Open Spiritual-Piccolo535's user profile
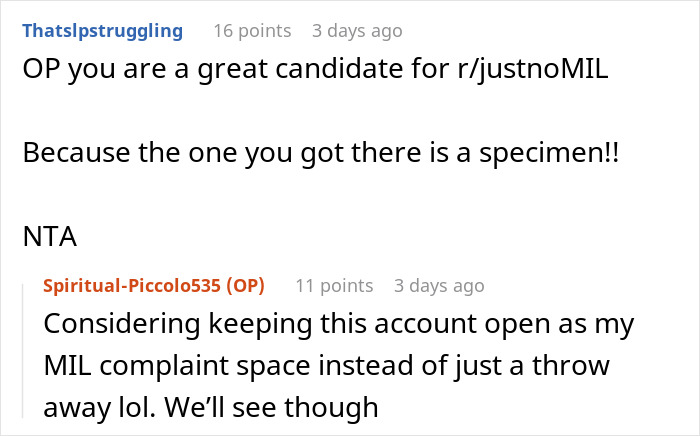The width and height of the screenshot is (700, 436). (x=132, y=285)
